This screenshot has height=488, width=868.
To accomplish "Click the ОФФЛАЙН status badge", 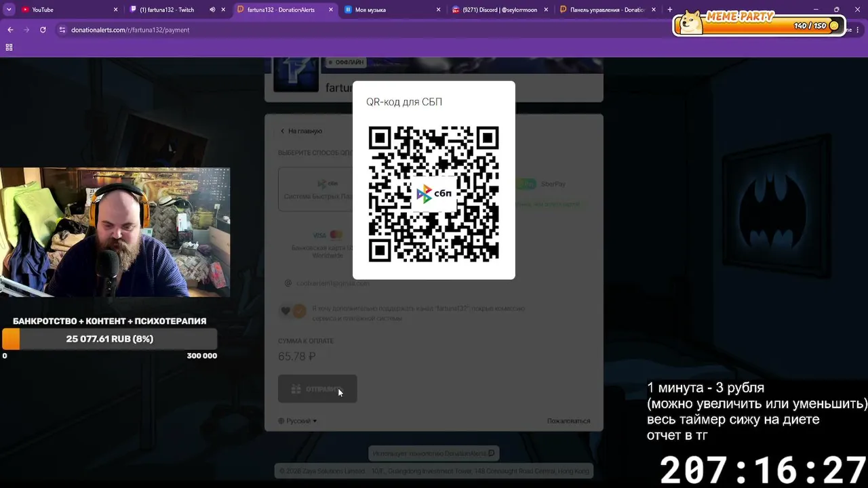I will click(x=346, y=62).
